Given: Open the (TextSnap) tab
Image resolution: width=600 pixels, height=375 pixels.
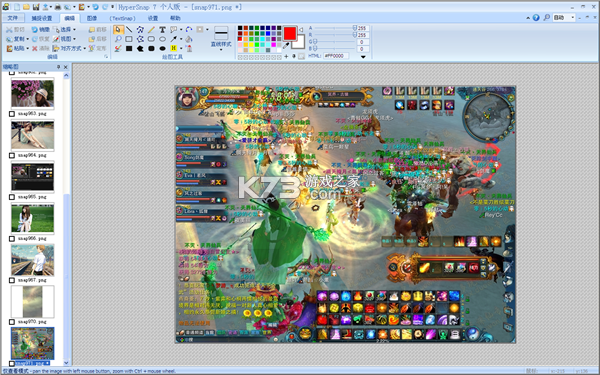Looking at the screenshot, I should tap(122, 18).
